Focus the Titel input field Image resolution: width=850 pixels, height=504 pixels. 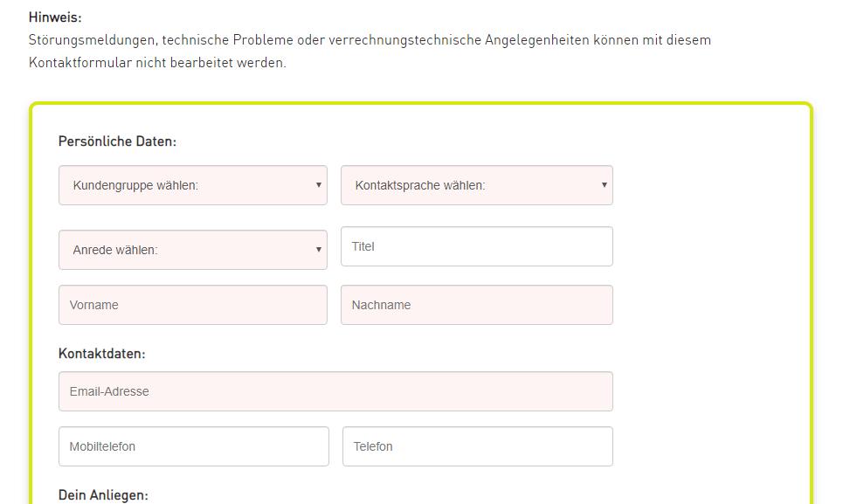[x=476, y=246]
